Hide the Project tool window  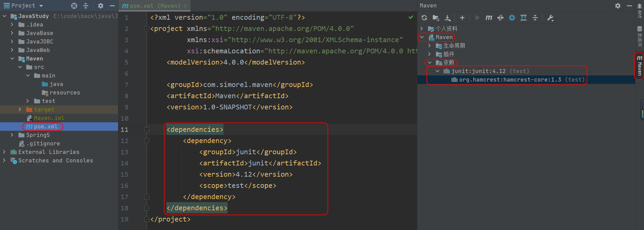pos(112,6)
